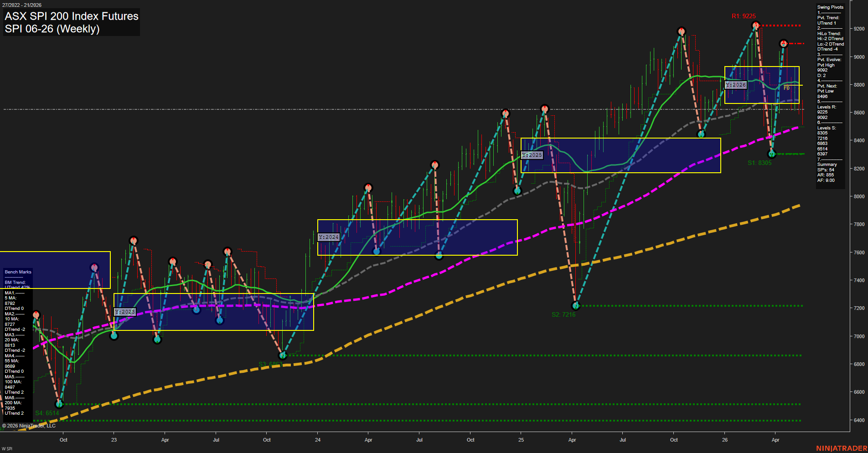
Task: Click the 24 year label on time axis
Action: click(318, 440)
